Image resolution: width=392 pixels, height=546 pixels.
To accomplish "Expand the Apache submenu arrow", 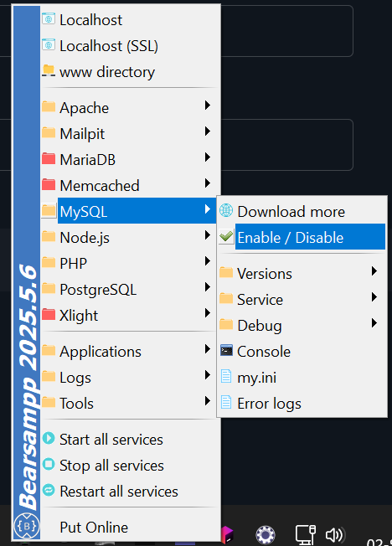I will 208,106.
